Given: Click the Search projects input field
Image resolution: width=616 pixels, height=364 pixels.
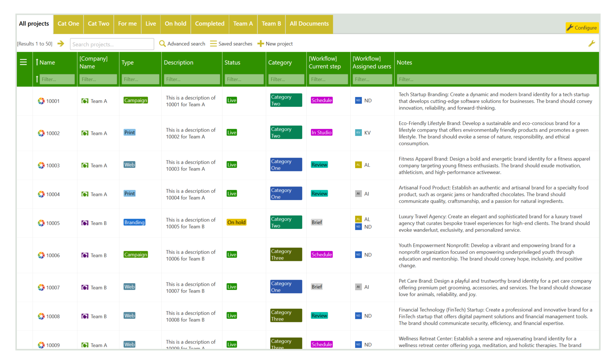Looking at the screenshot, I should pyautogui.click(x=112, y=44).
